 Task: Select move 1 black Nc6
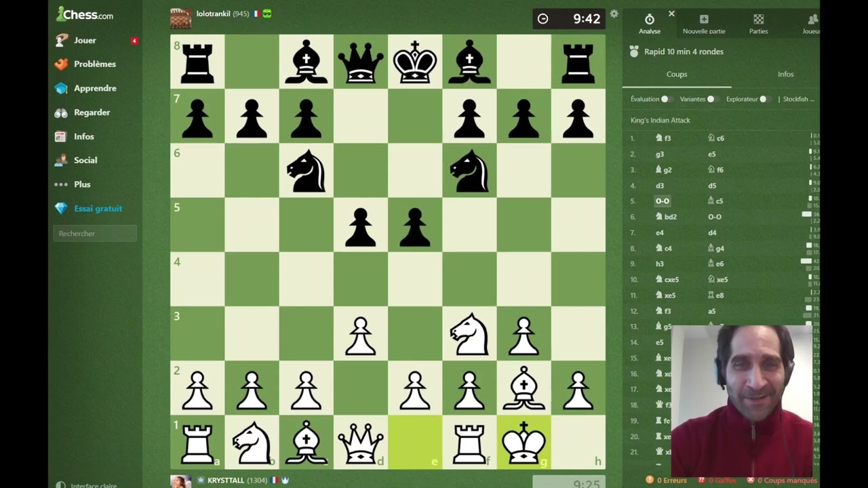pos(716,138)
